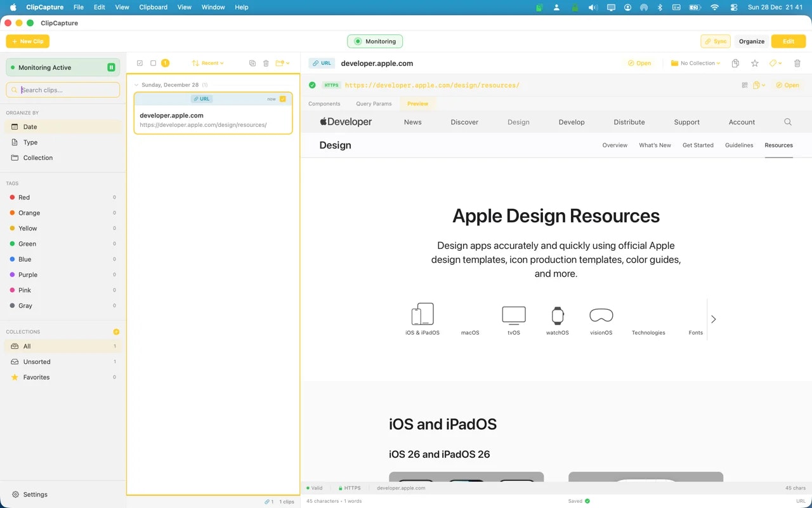The width and height of the screenshot is (812, 508).
Task: Collapse the Sunday, December 28 group
Action: coord(136,84)
